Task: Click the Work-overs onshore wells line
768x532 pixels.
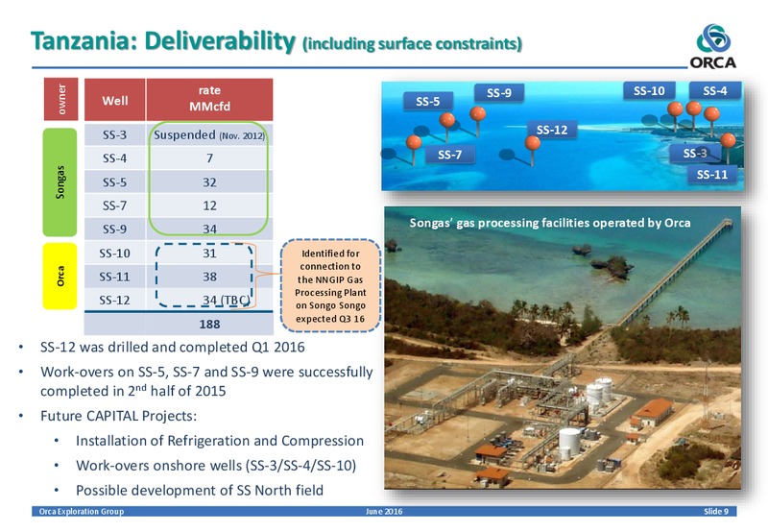Action: point(215,465)
